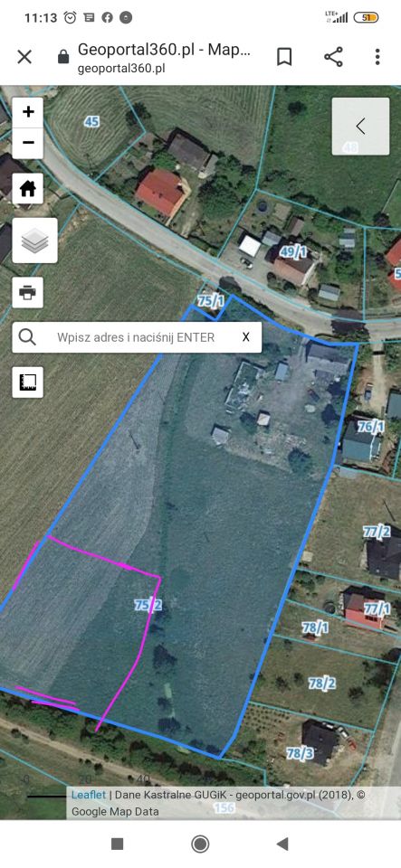Zoom out with the minus button
The width and height of the screenshot is (401, 868).
pyautogui.click(x=28, y=143)
